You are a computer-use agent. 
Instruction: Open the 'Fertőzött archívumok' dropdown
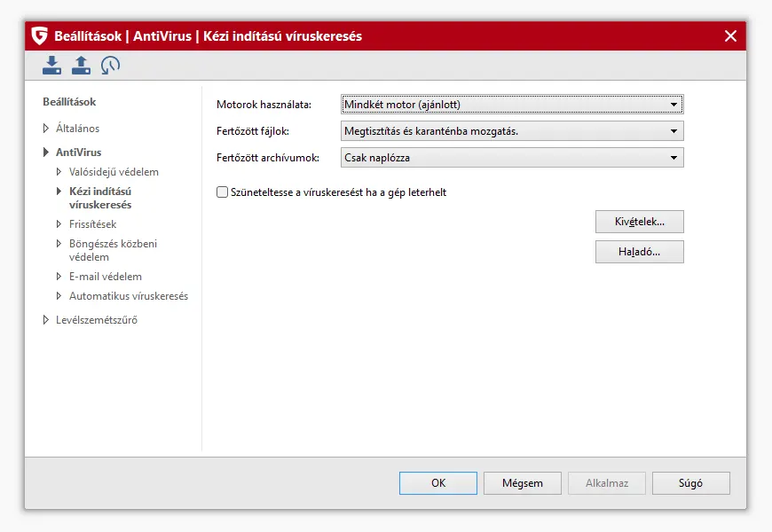[512, 158]
